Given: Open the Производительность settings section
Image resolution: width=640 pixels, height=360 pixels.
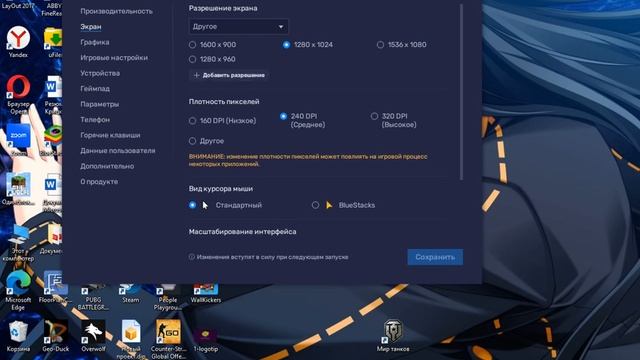Looking at the screenshot, I should (x=116, y=11).
